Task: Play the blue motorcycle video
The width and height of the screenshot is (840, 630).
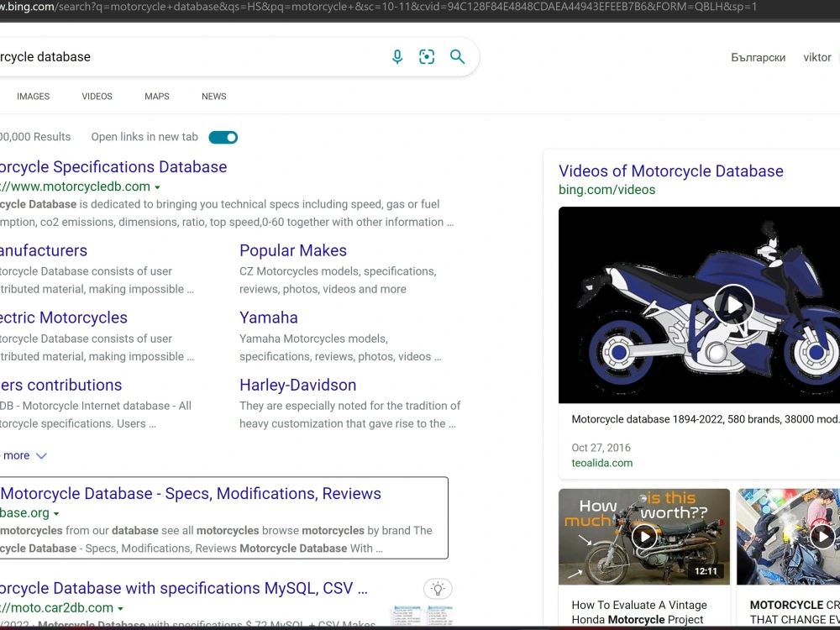Action: [733, 305]
